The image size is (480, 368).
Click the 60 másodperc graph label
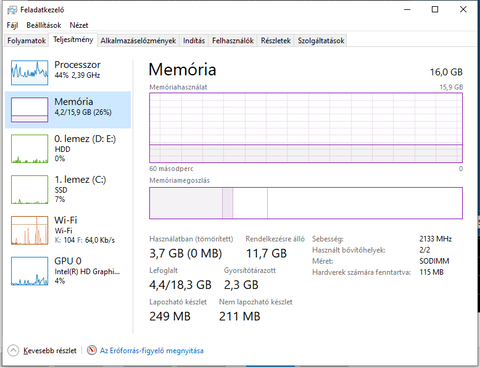(171, 169)
